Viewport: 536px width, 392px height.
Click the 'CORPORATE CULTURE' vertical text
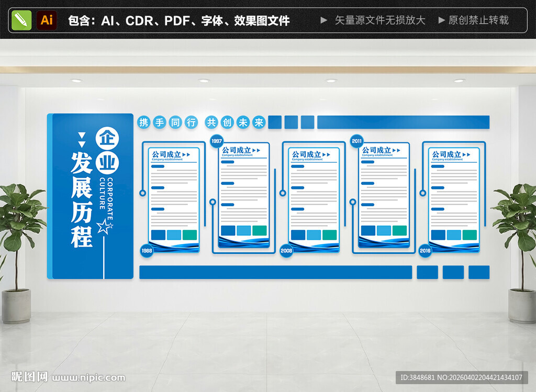point(106,198)
